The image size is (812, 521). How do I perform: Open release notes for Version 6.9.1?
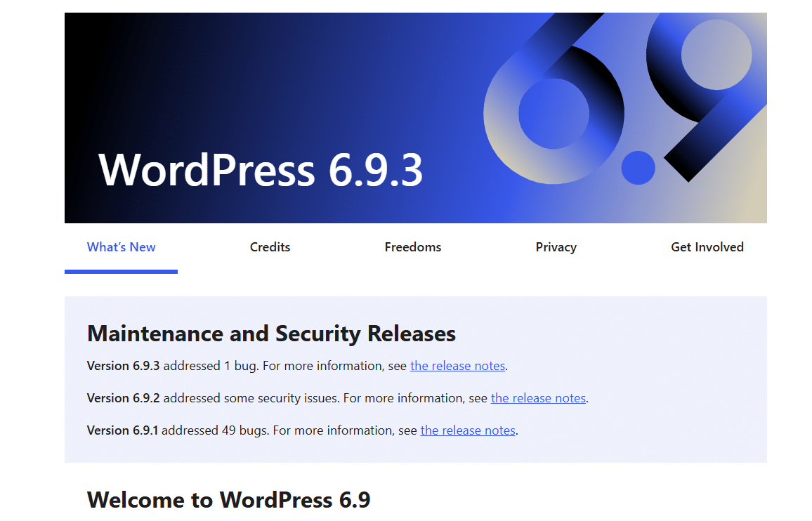pos(468,430)
